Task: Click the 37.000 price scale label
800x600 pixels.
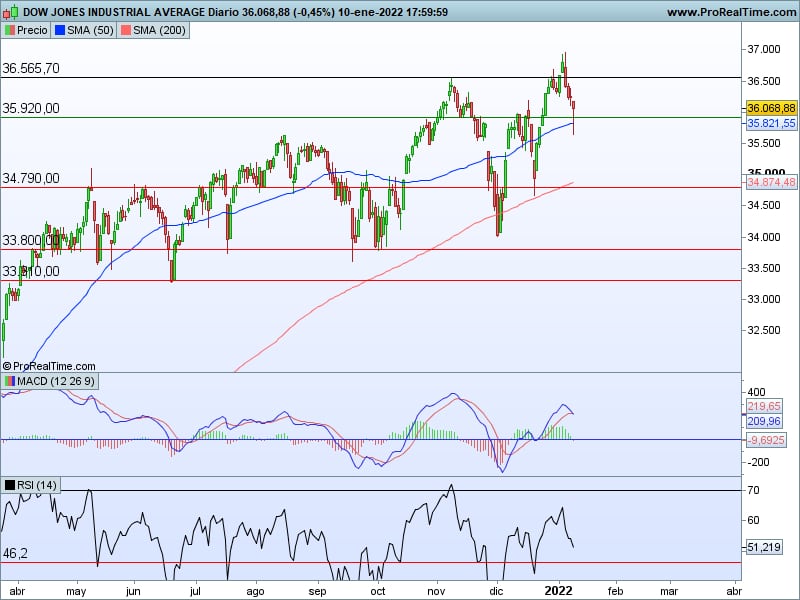Action: [764, 49]
